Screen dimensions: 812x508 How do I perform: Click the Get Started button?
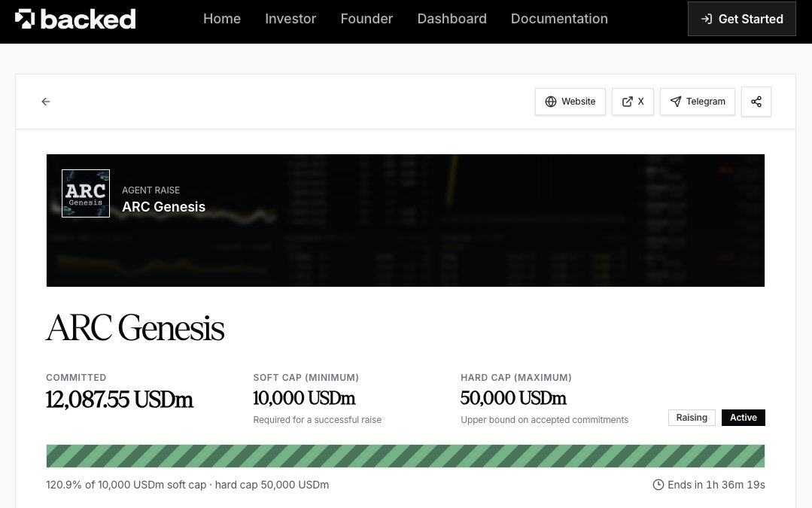741,19
